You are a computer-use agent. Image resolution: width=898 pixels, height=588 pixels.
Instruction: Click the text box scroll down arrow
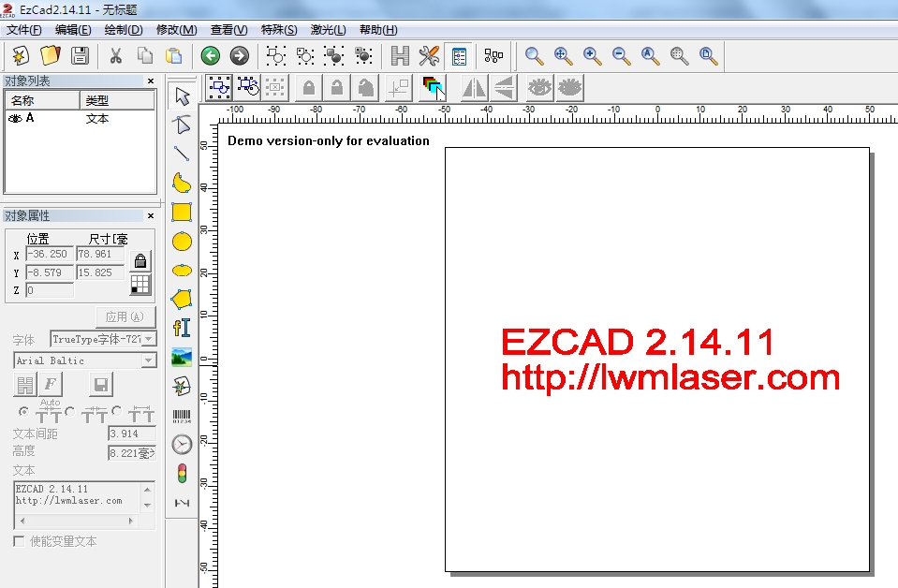pos(148,505)
